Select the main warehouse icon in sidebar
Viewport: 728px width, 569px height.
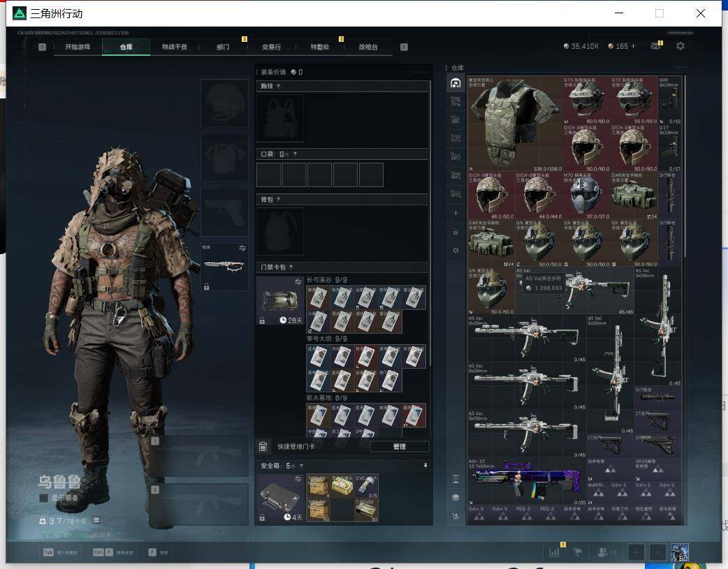click(x=456, y=83)
